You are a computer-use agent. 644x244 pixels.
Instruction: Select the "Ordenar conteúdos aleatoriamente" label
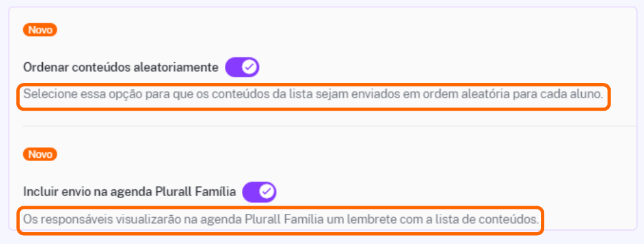click(121, 68)
